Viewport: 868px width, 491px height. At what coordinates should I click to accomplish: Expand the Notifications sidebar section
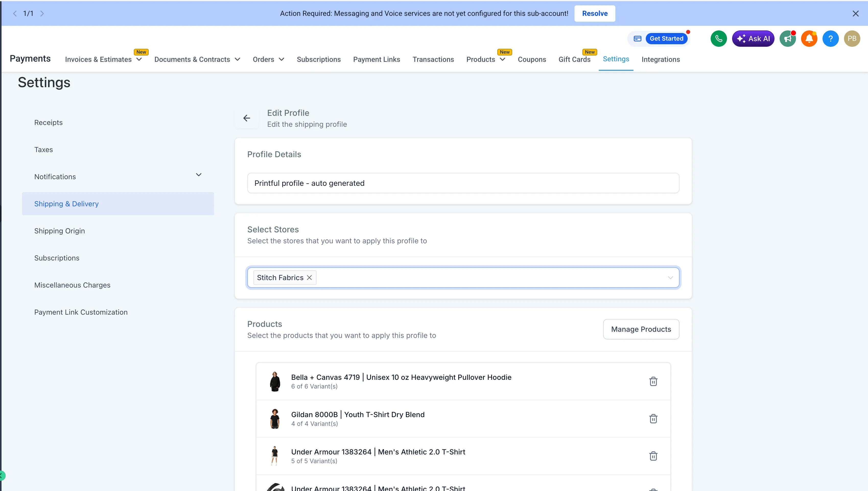click(198, 175)
